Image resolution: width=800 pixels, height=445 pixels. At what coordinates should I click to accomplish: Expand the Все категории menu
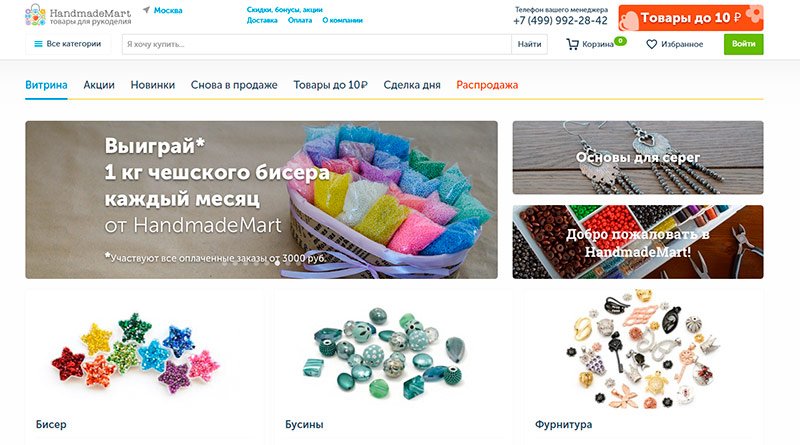click(x=68, y=44)
